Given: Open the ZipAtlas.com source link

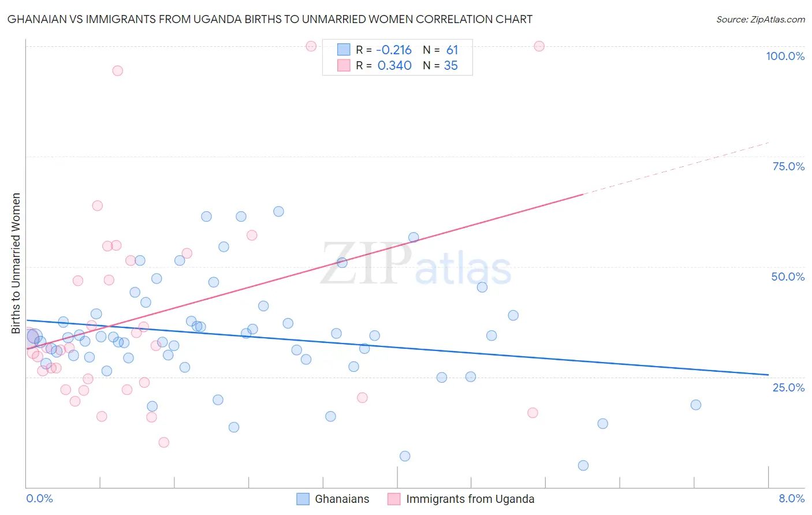Looking at the screenshot, I should point(761,19).
